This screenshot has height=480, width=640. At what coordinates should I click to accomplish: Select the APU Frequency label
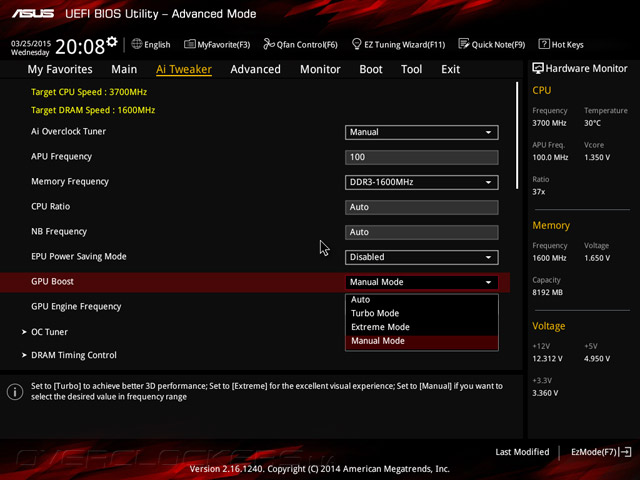61,157
